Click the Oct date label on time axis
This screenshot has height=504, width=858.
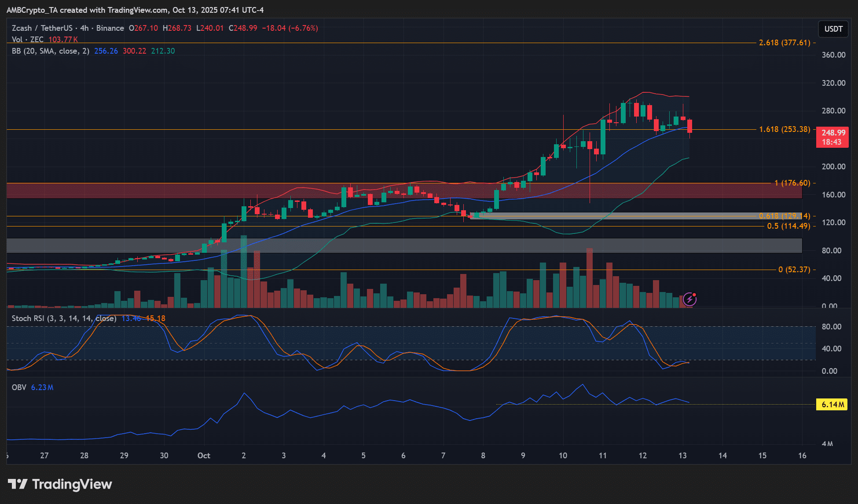tap(204, 456)
